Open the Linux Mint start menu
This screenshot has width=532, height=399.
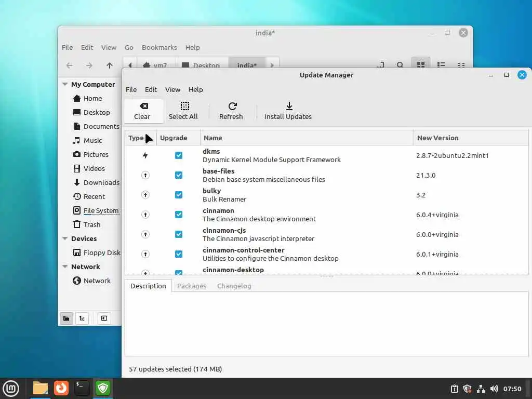[x=11, y=389]
